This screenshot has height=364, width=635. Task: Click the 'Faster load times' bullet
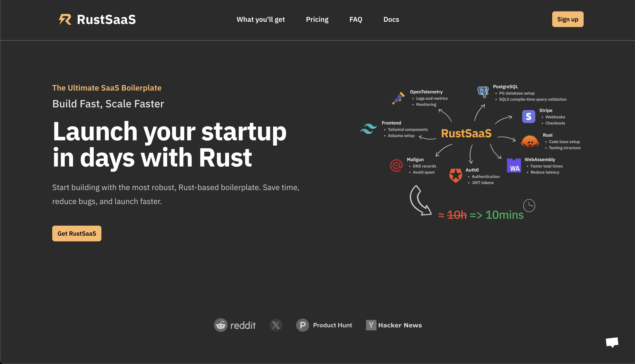(x=547, y=166)
